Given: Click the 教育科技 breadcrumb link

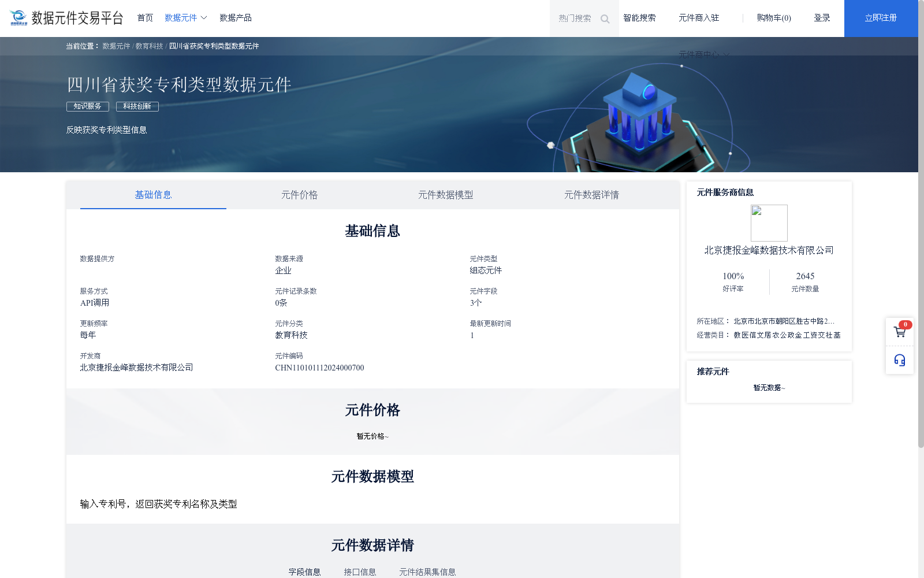Looking at the screenshot, I should (x=150, y=46).
